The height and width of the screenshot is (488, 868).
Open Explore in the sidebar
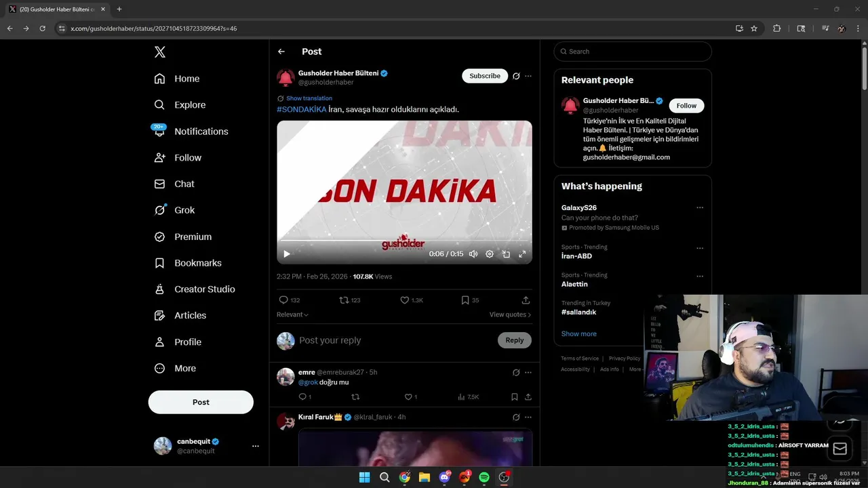[x=180, y=105]
